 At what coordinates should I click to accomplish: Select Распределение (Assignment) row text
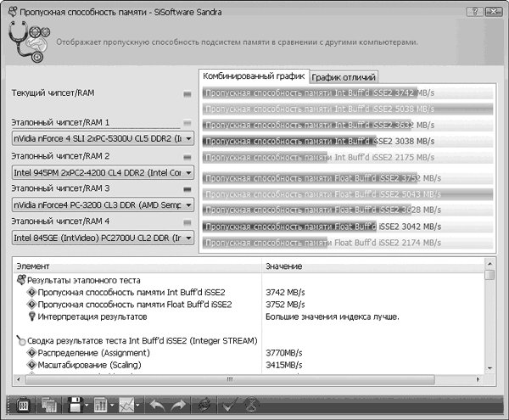(94, 353)
